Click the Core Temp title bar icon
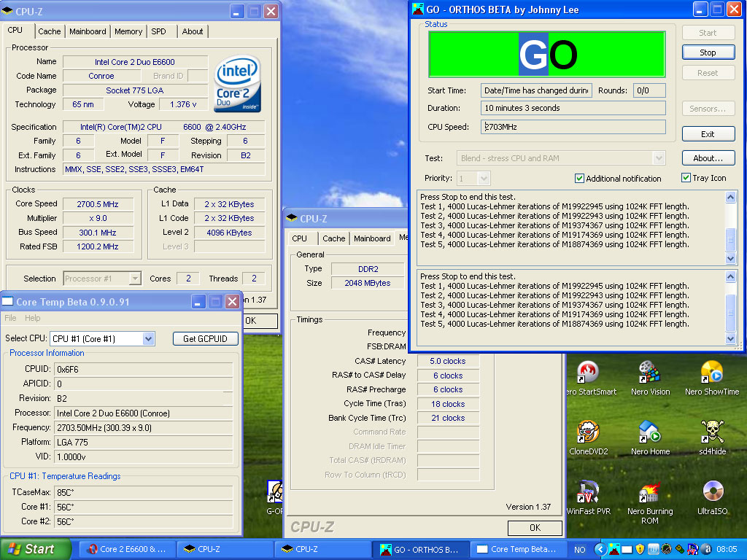Image resolution: width=747 pixels, height=560 pixels. click(x=7, y=301)
